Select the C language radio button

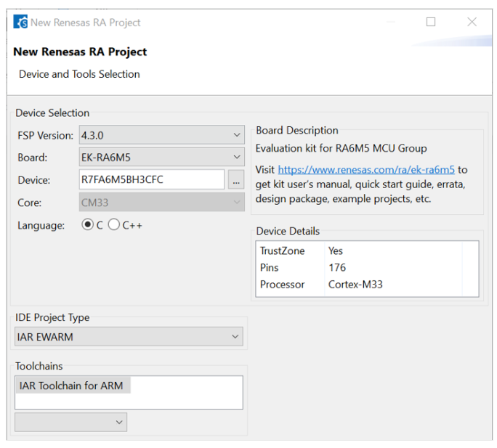coord(87,224)
